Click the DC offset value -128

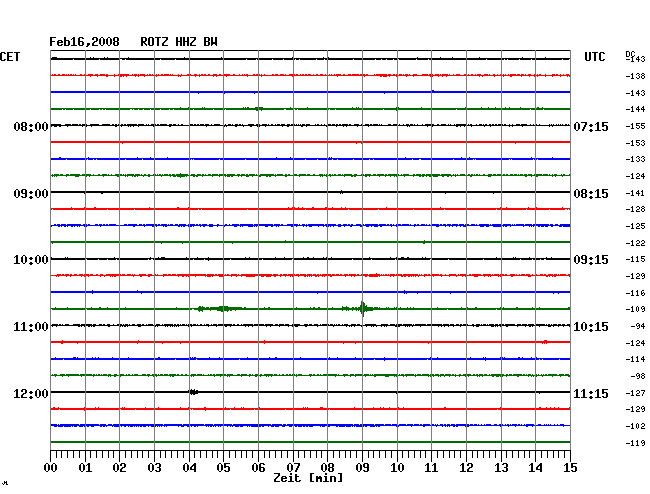[635, 209]
